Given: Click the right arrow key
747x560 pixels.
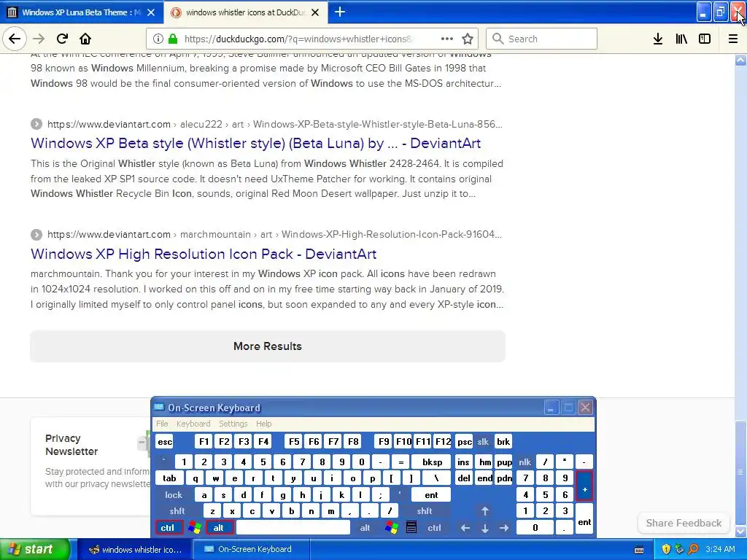Looking at the screenshot, I should tap(504, 528).
